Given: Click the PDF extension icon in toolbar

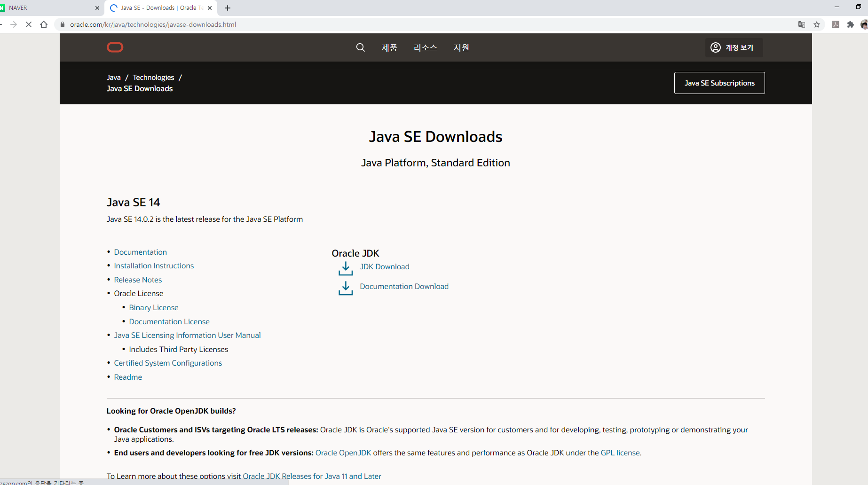Looking at the screenshot, I should pyautogui.click(x=836, y=24).
